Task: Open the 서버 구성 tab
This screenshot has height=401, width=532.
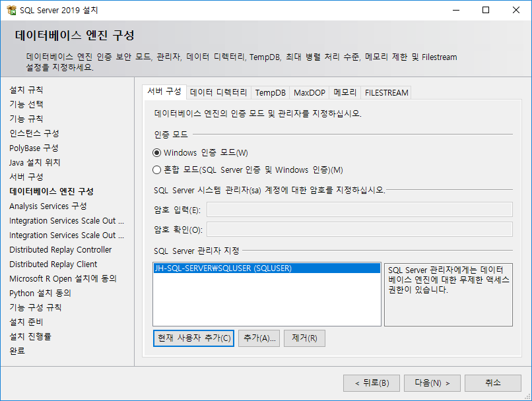Action: pos(164,92)
